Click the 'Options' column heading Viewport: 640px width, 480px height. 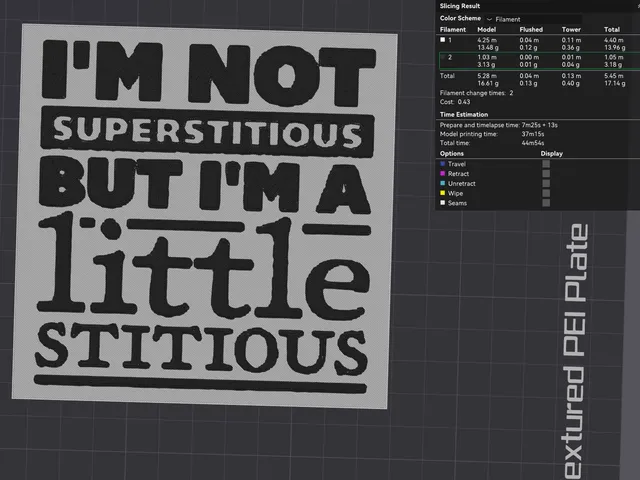(x=451, y=153)
